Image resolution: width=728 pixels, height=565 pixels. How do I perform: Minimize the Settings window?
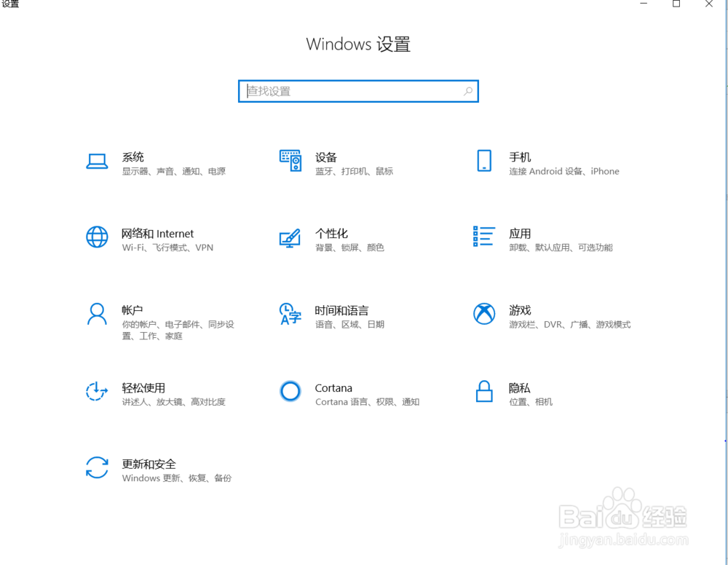[x=644, y=4]
